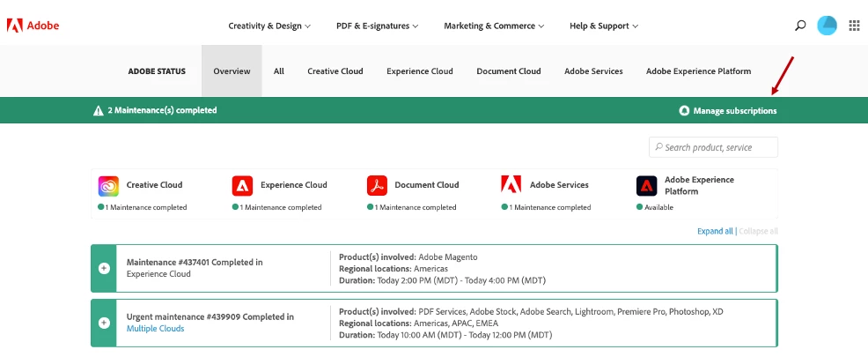Click green status dot under Creative Cloud
The height and width of the screenshot is (357, 868).
pyautogui.click(x=100, y=207)
